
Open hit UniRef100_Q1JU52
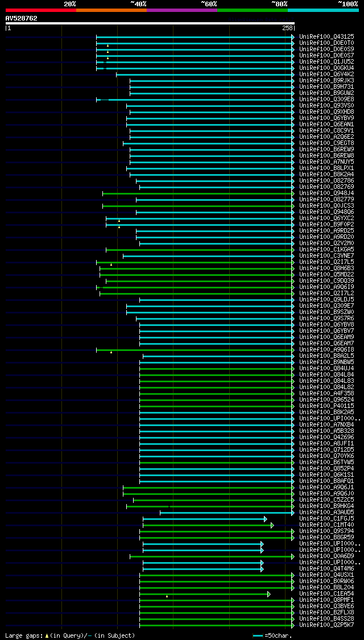[x=326, y=61]
